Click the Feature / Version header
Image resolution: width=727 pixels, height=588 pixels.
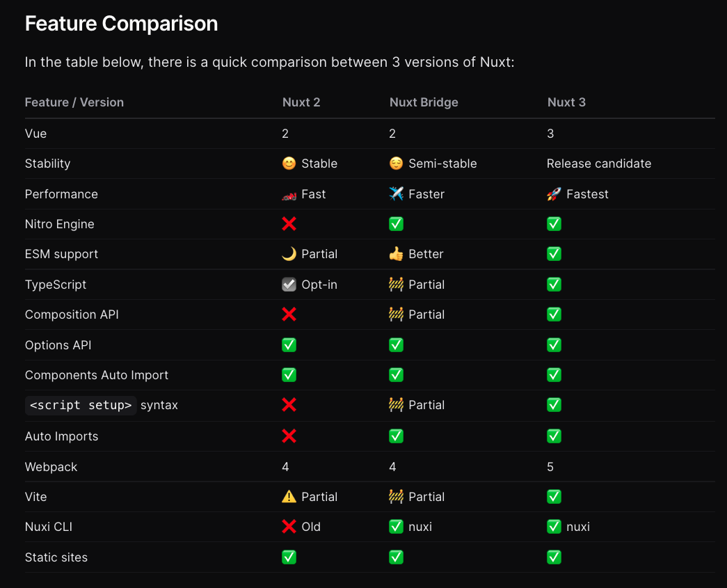tap(74, 102)
